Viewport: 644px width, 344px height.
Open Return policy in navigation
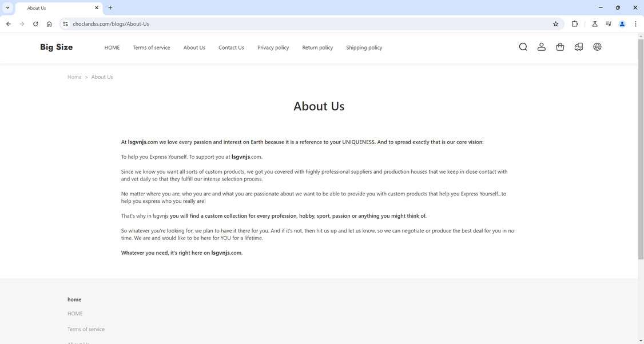tap(317, 47)
